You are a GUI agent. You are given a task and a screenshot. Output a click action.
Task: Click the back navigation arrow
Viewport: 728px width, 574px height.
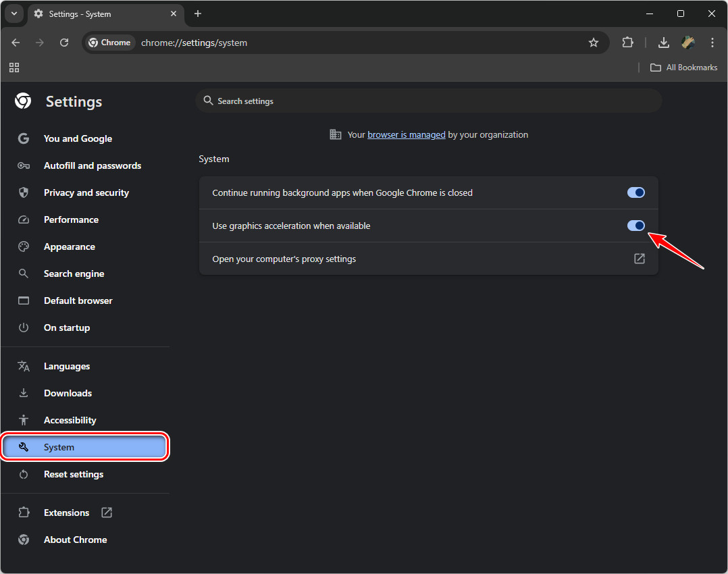point(16,43)
